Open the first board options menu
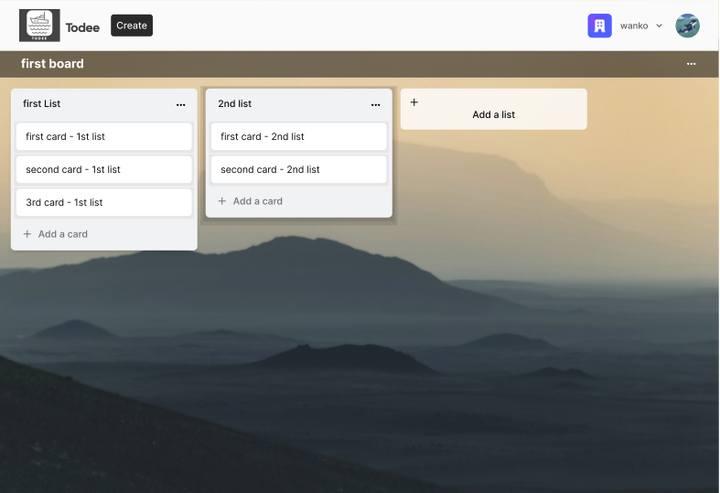 (x=691, y=64)
